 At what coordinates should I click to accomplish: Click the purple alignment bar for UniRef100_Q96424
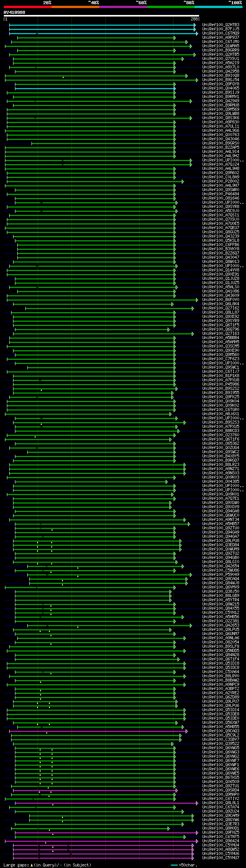click(101, 841)
